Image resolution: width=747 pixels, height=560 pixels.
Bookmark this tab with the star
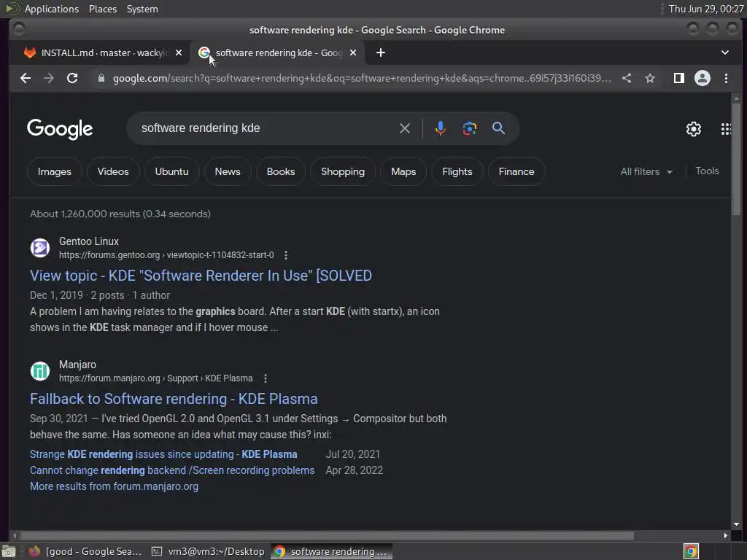pyautogui.click(x=650, y=78)
